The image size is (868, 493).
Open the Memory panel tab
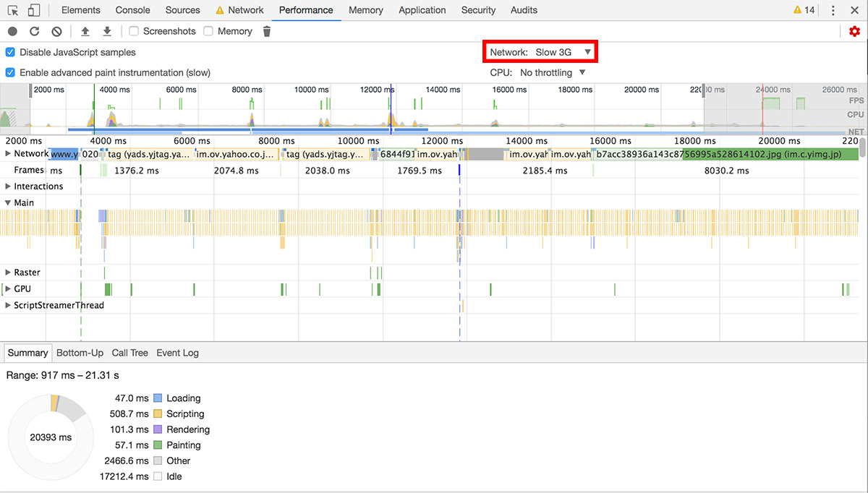point(366,10)
